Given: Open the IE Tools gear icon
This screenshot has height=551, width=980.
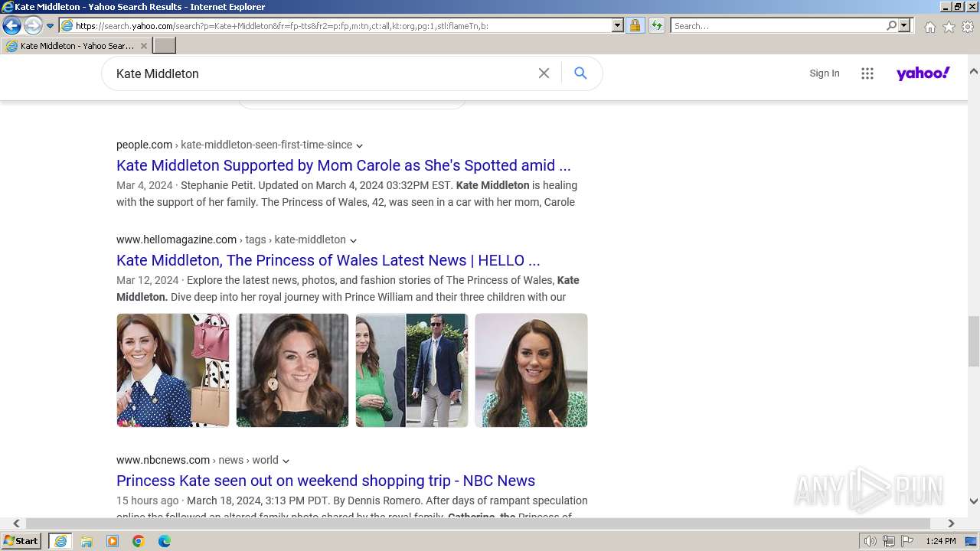Looking at the screenshot, I should coord(968,27).
